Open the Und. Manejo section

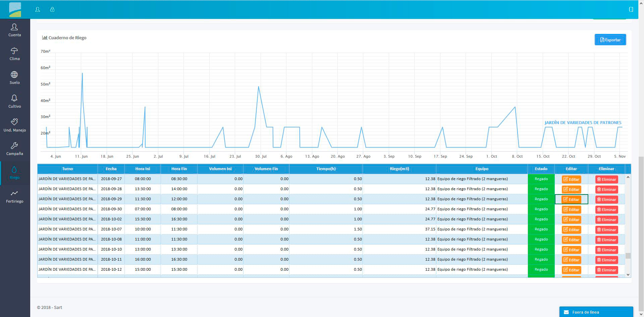pos(15,125)
